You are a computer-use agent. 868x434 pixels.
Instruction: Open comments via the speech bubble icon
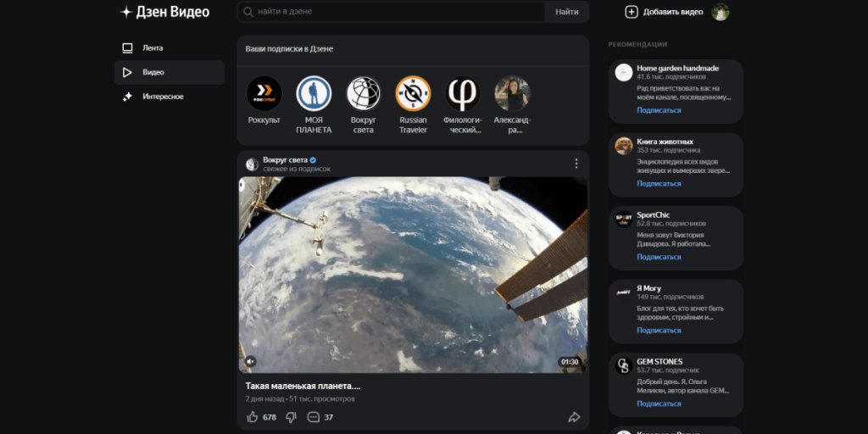click(x=314, y=417)
